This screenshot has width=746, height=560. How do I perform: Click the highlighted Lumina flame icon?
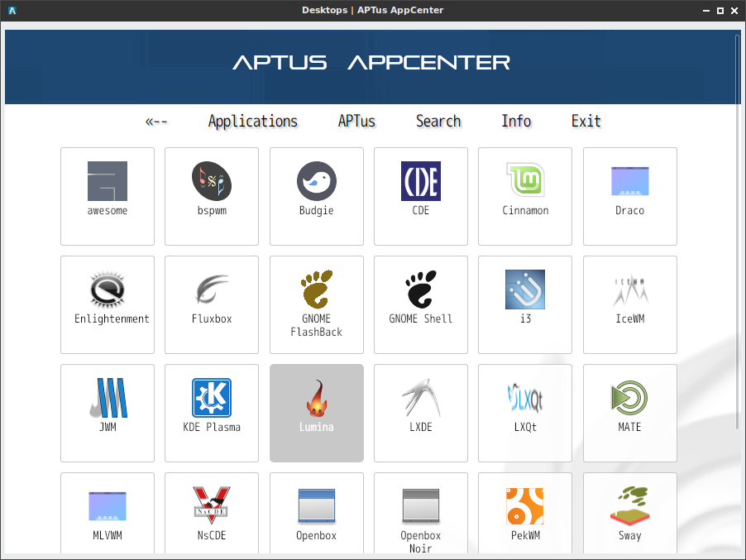[x=317, y=398]
